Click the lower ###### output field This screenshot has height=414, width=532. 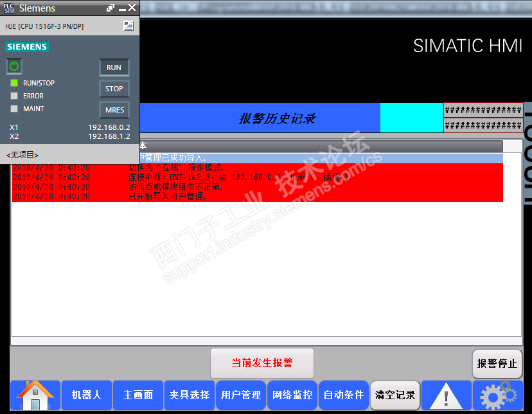click(x=483, y=125)
